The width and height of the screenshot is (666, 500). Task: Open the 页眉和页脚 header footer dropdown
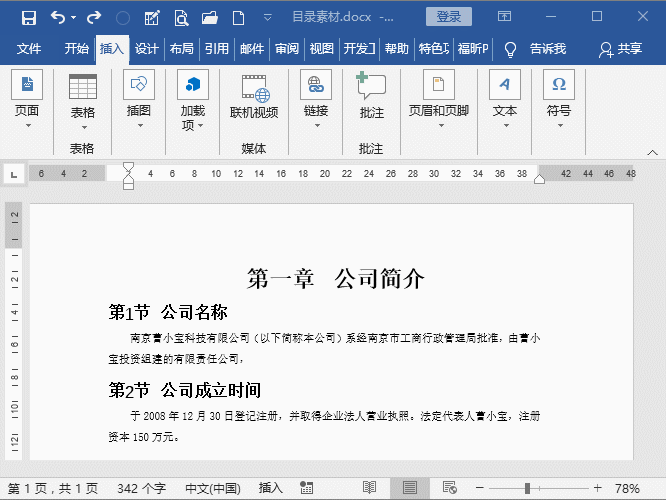click(x=439, y=99)
